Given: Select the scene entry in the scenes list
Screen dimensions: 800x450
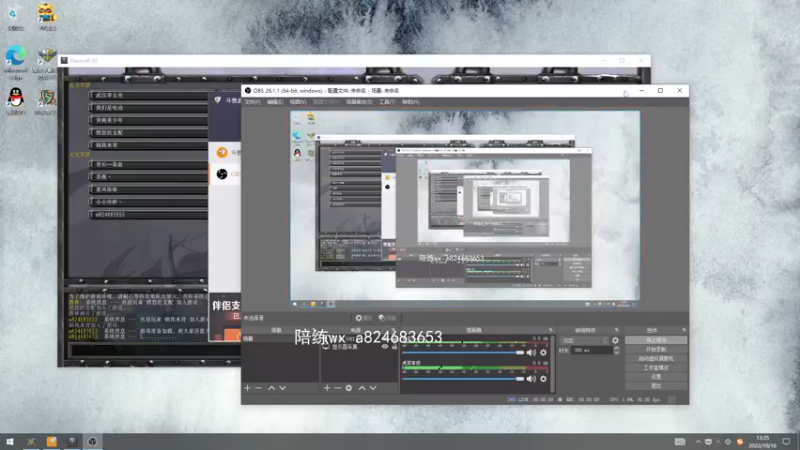Looking at the screenshot, I should click(x=280, y=339).
